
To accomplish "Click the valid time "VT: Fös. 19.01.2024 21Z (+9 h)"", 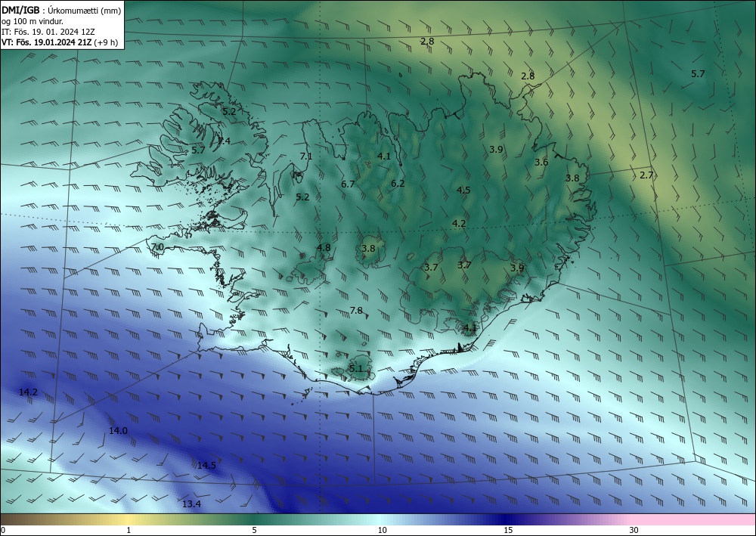I will pos(59,42).
